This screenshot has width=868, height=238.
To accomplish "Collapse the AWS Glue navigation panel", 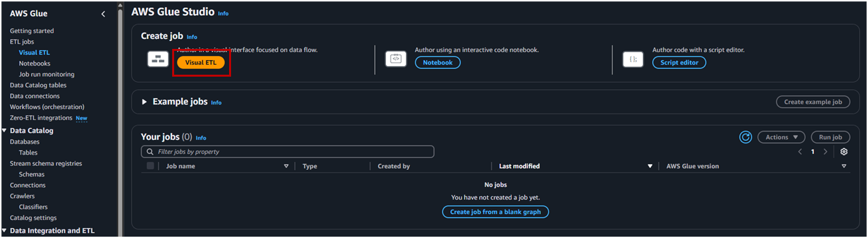I will click(x=103, y=14).
